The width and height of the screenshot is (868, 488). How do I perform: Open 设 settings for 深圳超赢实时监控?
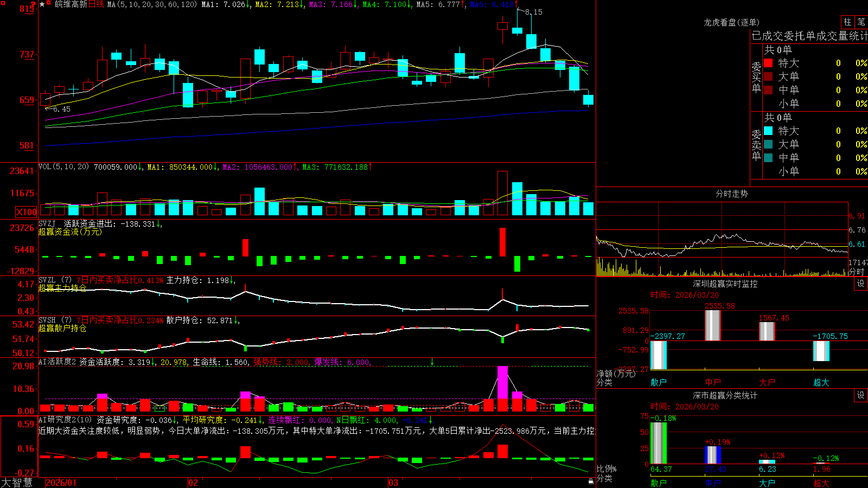pos(861,284)
